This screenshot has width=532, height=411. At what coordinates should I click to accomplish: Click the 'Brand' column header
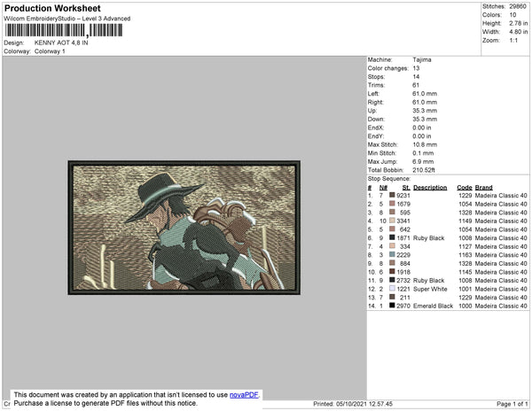click(x=484, y=188)
